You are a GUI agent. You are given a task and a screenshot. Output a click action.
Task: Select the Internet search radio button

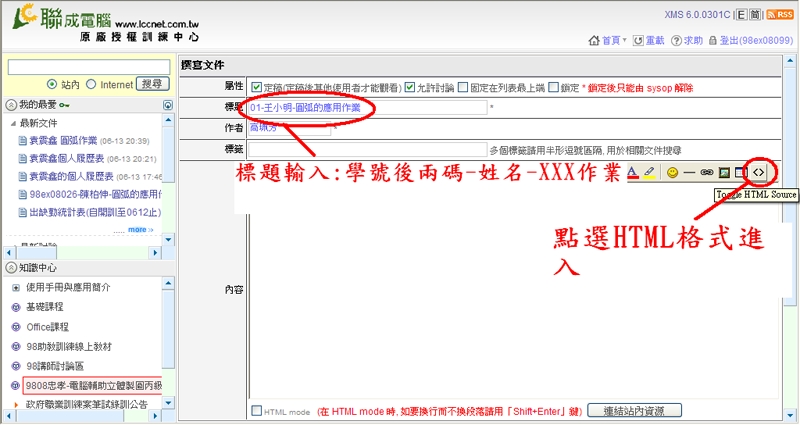coord(92,85)
